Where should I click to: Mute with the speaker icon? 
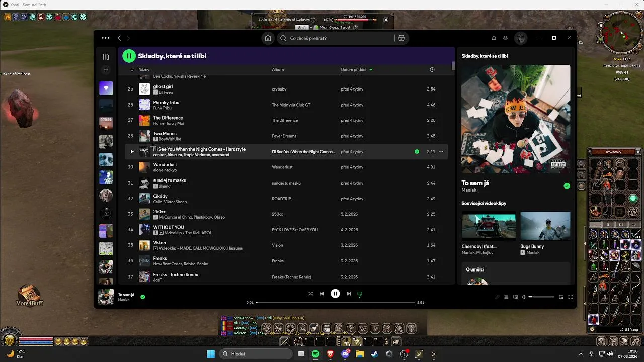524,297
